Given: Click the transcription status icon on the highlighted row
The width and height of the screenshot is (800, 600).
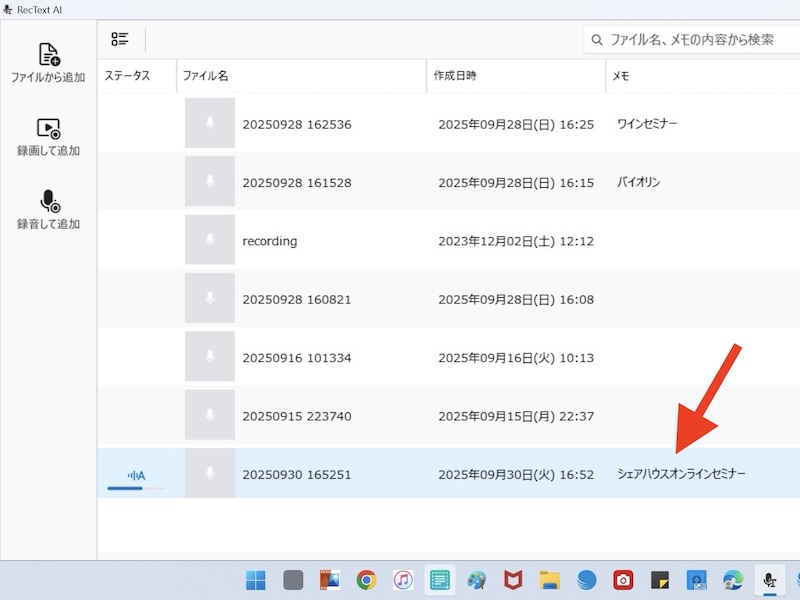Looking at the screenshot, I should (x=136, y=475).
